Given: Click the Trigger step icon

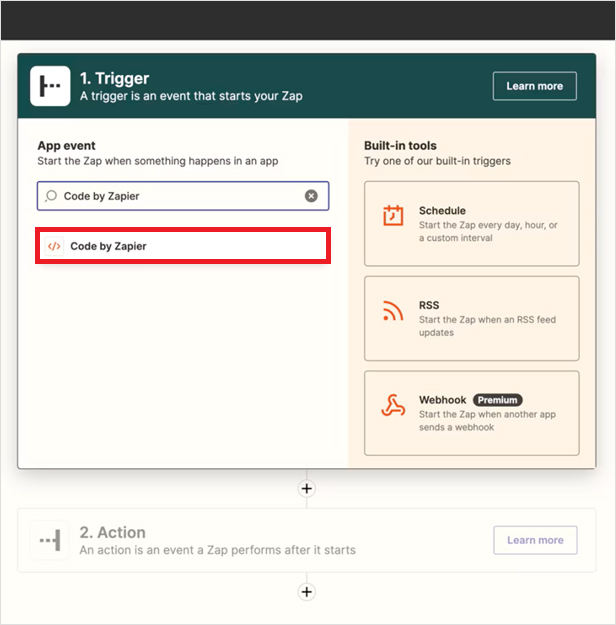Looking at the screenshot, I should click(50, 86).
